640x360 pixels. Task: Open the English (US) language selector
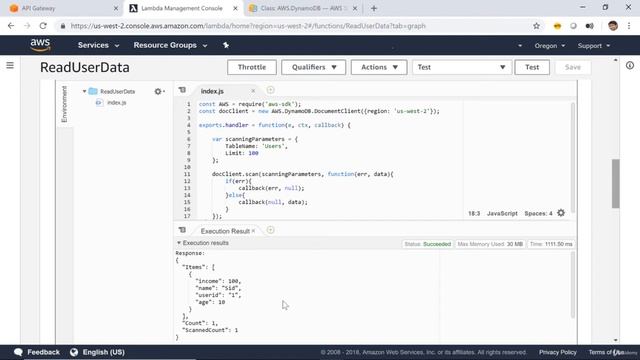104,352
